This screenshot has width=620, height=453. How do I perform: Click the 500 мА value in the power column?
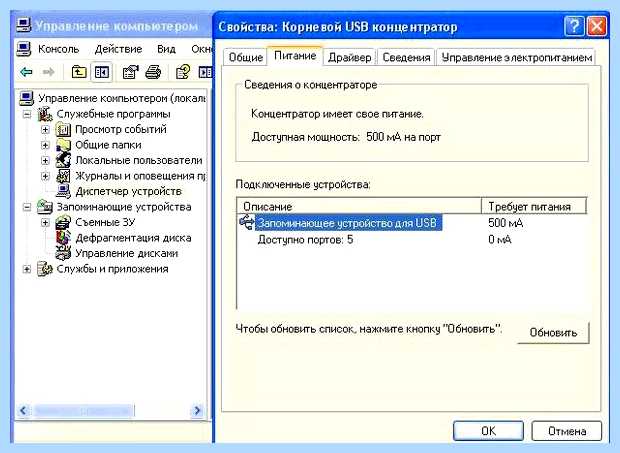(505, 223)
